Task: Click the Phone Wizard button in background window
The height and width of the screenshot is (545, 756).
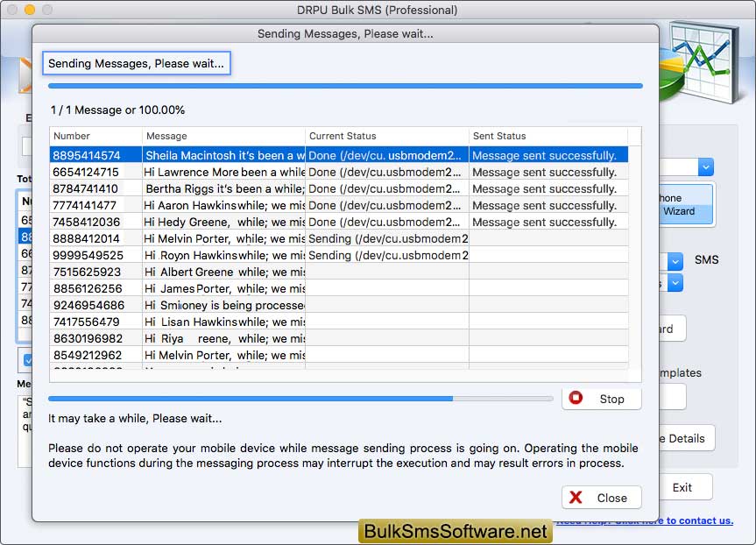Action: [x=686, y=204]
